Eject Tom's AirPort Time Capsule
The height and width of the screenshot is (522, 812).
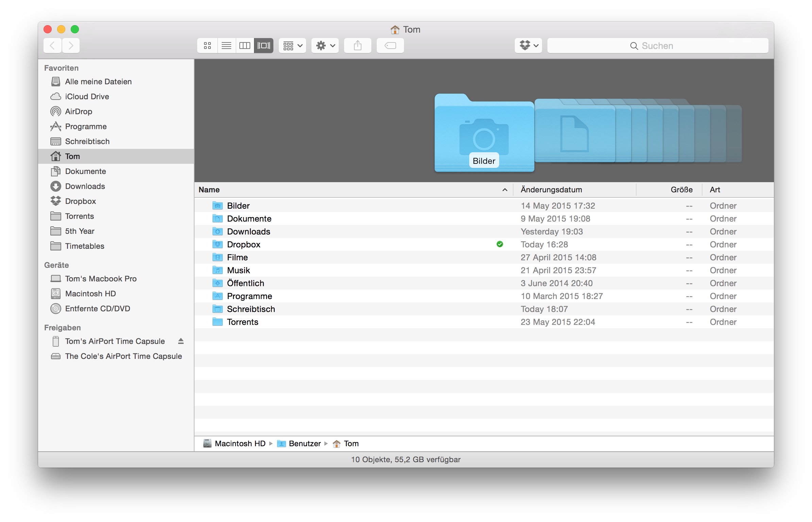(x=181, y=341)
